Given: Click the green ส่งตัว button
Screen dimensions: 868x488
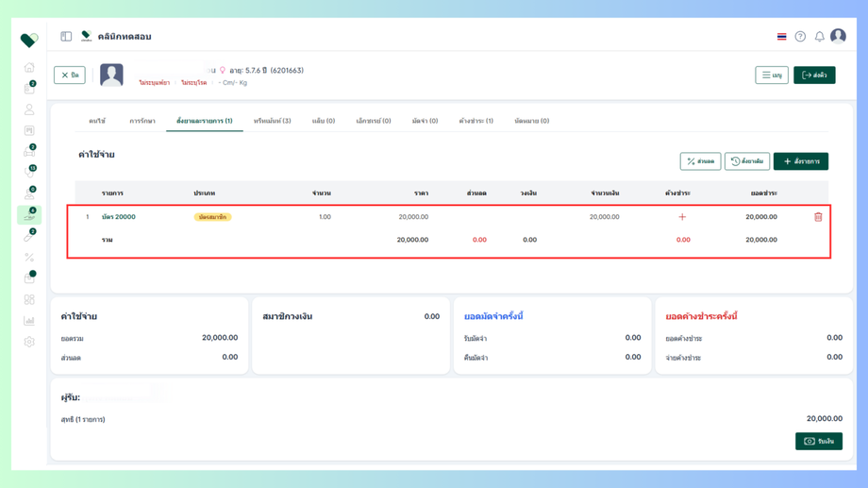Looking at the screenshot, I should tap(814, 75).
